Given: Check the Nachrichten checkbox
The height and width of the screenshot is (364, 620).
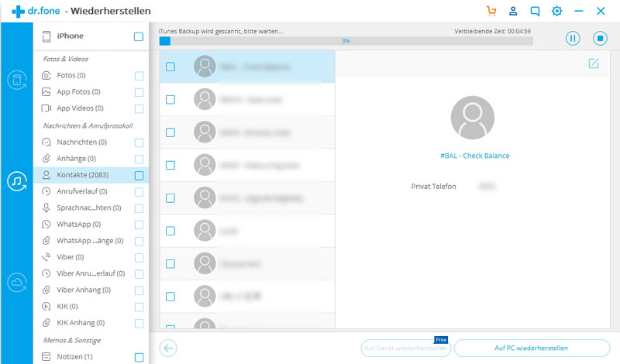Looking at the screenshot, I should coord(139,143).
